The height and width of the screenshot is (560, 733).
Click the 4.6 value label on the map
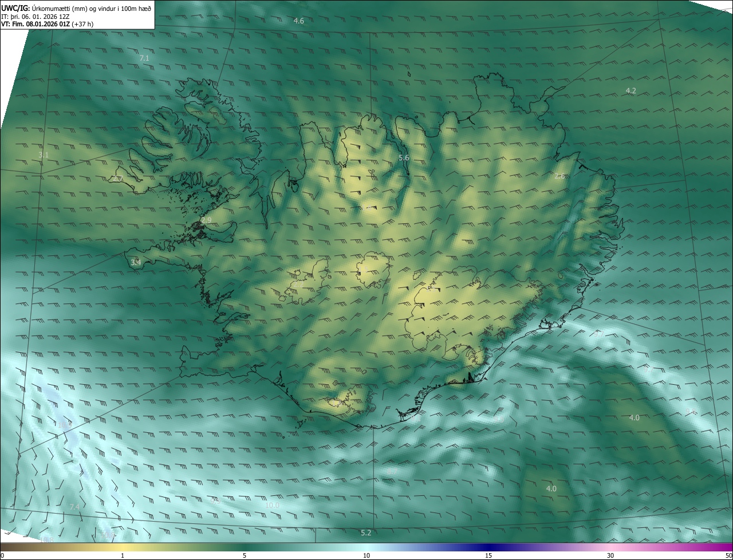pyautogui.click(x=299, y=21)
